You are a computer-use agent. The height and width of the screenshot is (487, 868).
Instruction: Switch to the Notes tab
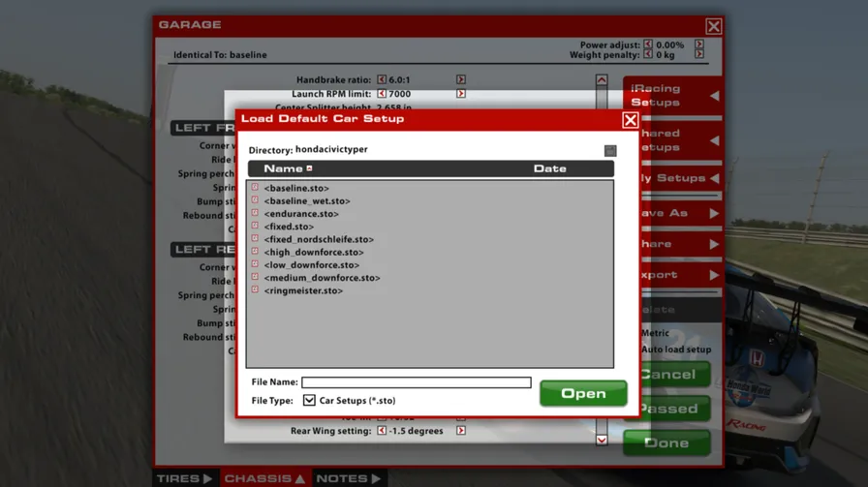(x=349, y=478)
